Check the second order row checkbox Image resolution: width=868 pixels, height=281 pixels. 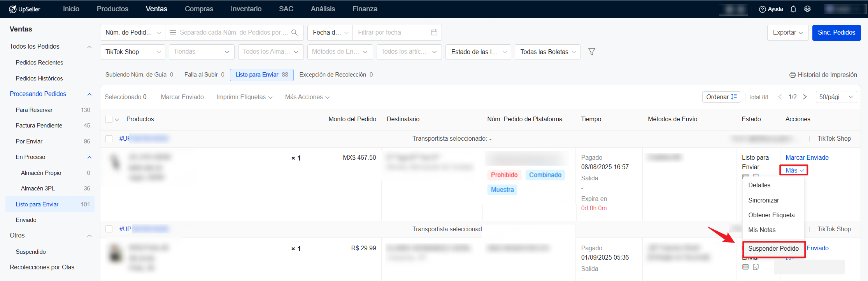coord(109,229)
